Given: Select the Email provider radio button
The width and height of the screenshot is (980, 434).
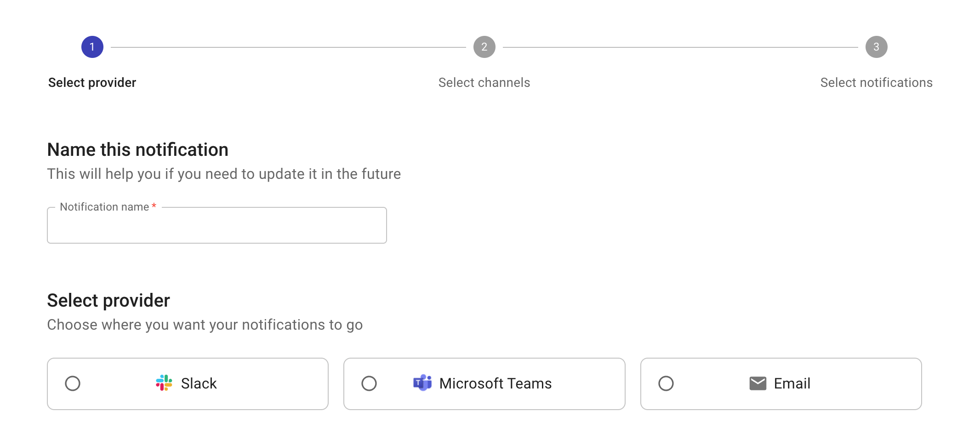Looking at the screenshot, I should [x=666, y=383].
